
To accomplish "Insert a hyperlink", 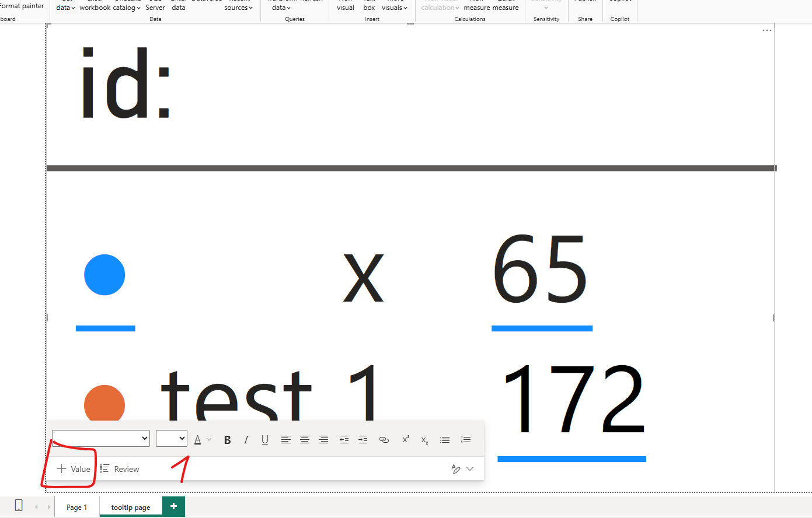I will pos(384,440).
